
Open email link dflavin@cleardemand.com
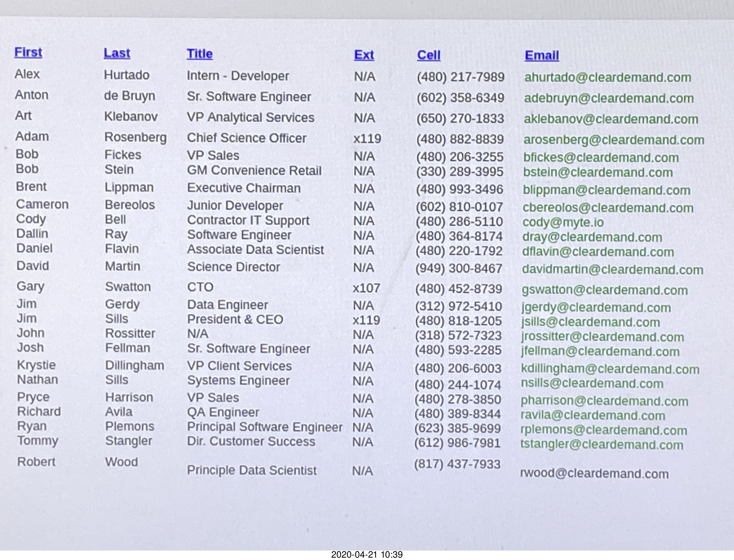[x=598, y=252]
